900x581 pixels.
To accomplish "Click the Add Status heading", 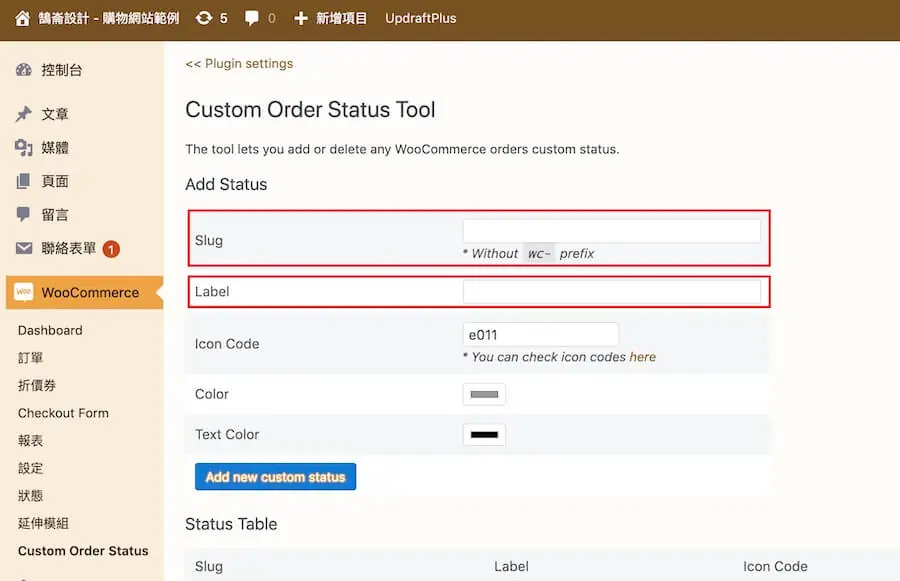I will coord(226,184).
